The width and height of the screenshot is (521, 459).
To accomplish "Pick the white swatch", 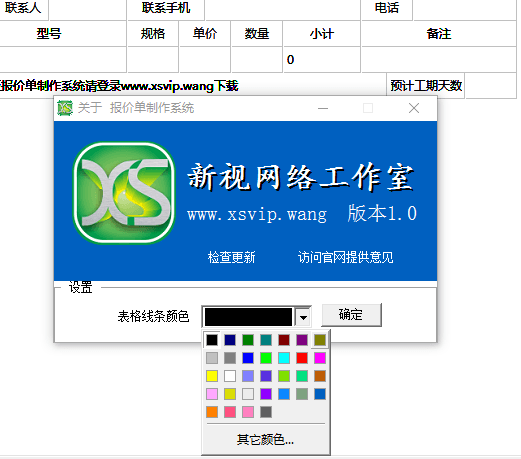I will click(230, 376).
